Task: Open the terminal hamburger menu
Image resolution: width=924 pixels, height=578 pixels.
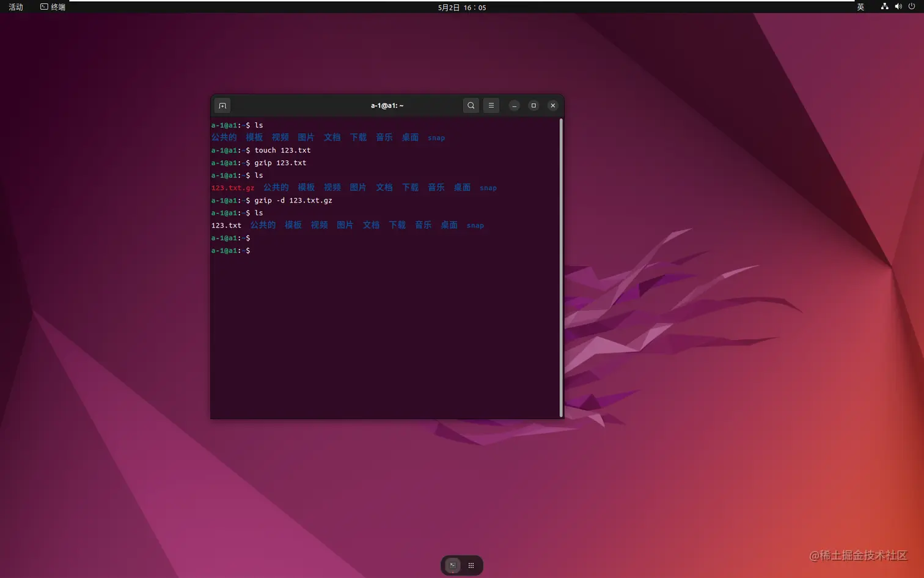Action: tap(491, 105)
